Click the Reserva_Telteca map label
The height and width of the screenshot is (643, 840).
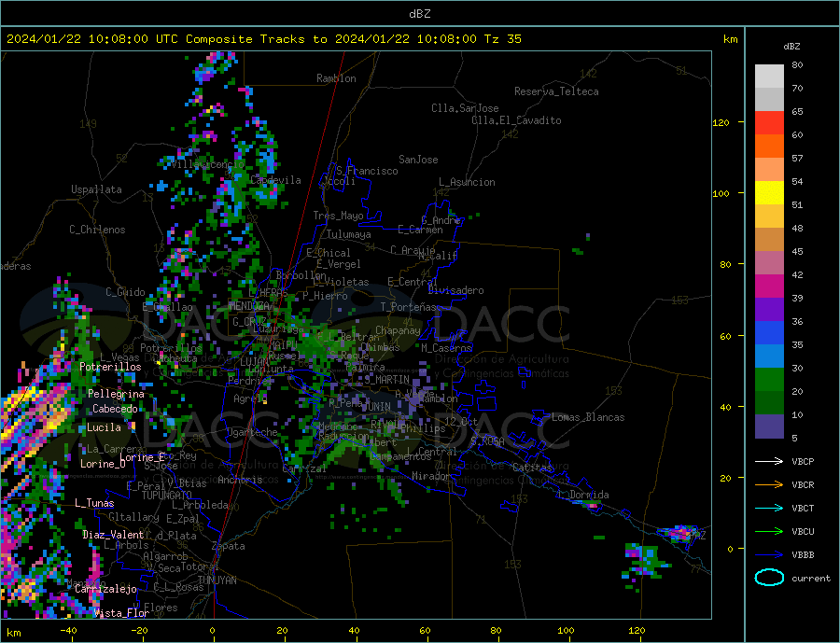556,91
